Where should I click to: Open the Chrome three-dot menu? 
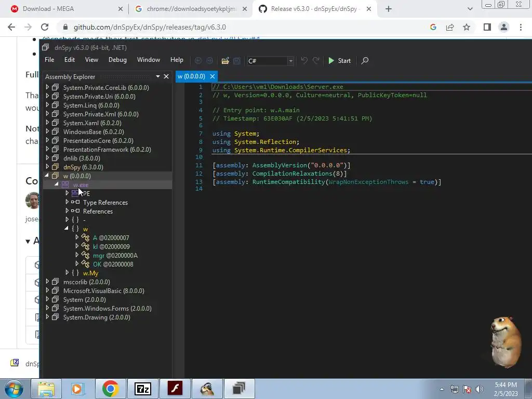521,27
